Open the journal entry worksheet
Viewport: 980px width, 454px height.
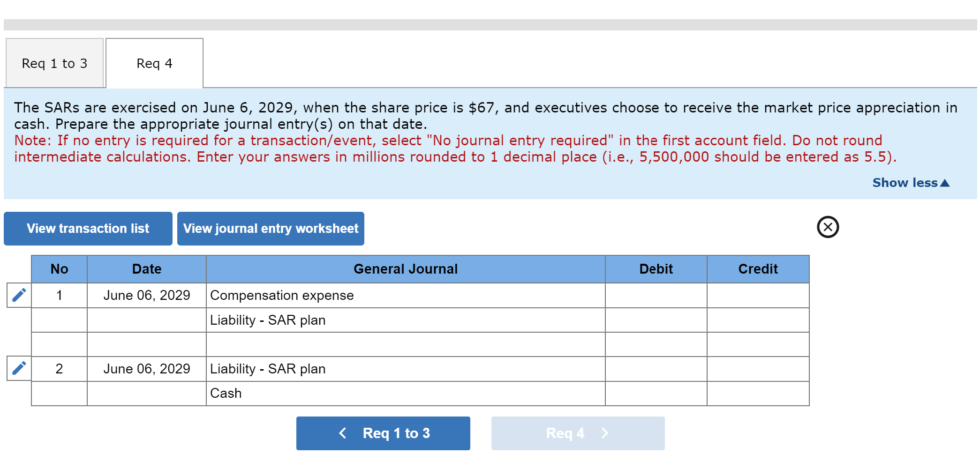coord(271,228)
